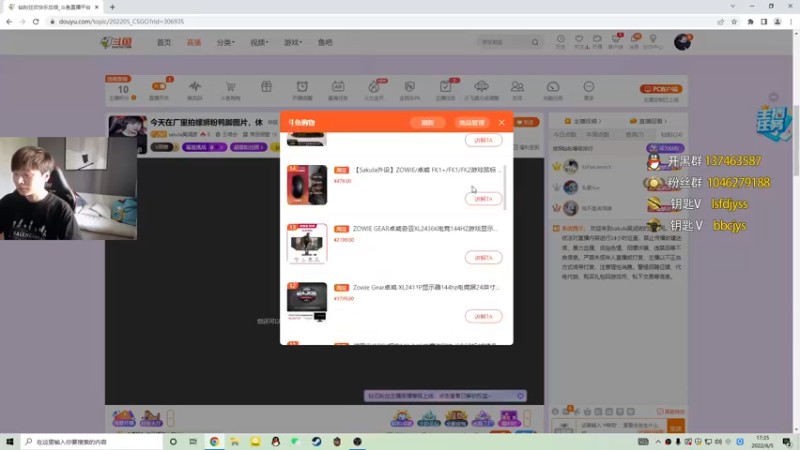The height and width of the screenshot is (450, 800).
Task: Open the QQ penguin app in the taskbar
Action: (x=276, y=441)
